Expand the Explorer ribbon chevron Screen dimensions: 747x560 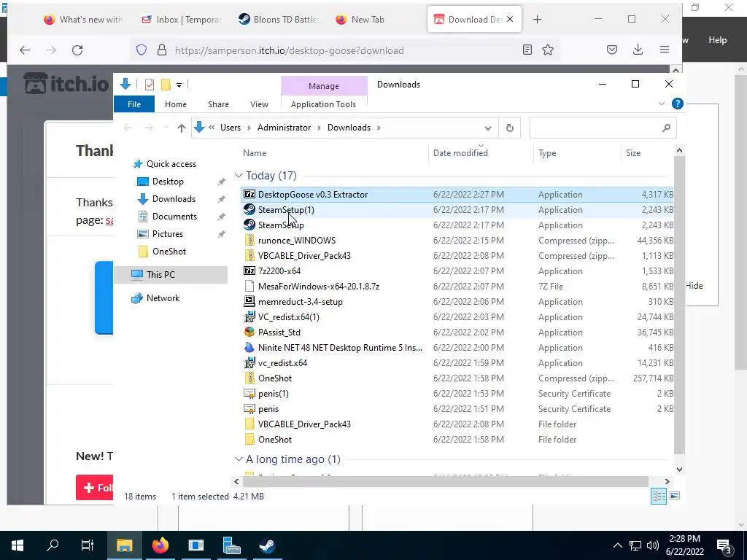point(661,104)
